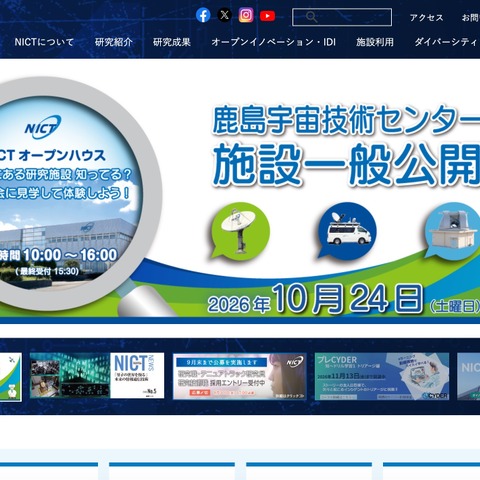
Task: Click the 施設一般公開 headline text
Action: pyautogui.click(x=346, y=164)
